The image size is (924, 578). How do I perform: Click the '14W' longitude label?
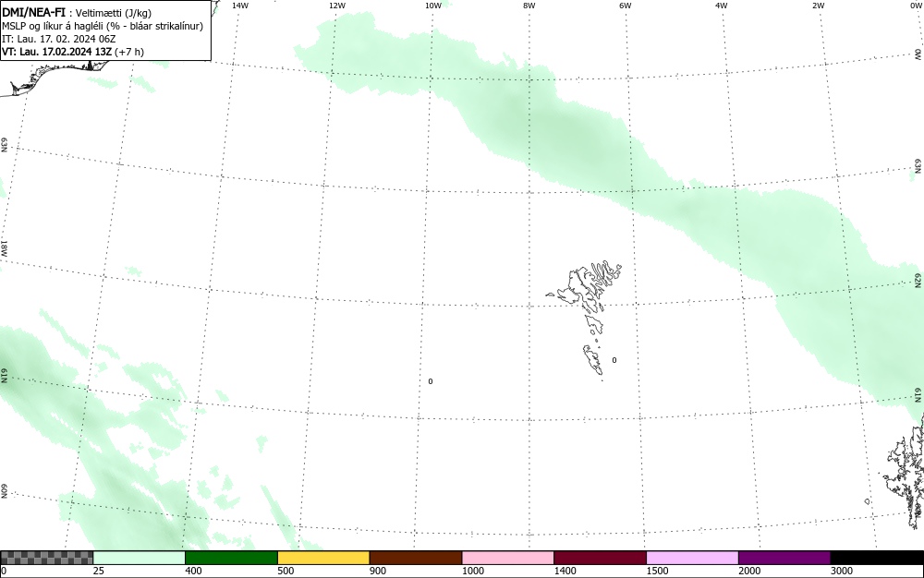(240, 6)
